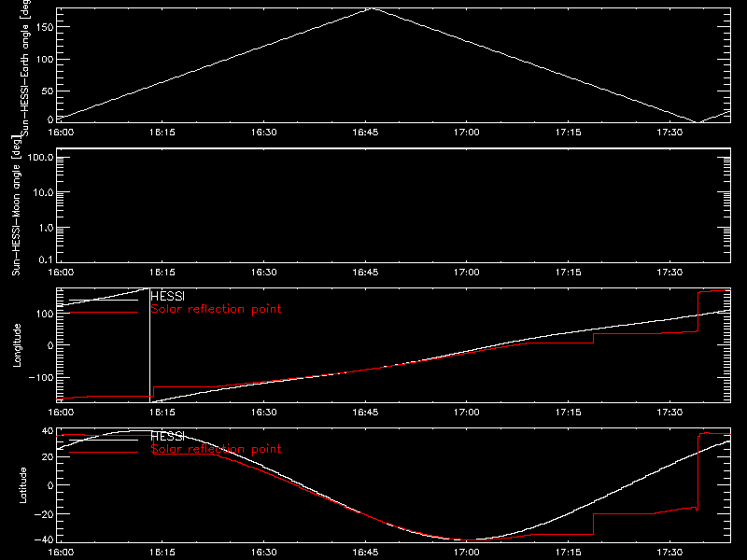Select the 17:30 label under Latitude plot
The height and width of the screenshot is (560, 747).
[x=669, y=553]
